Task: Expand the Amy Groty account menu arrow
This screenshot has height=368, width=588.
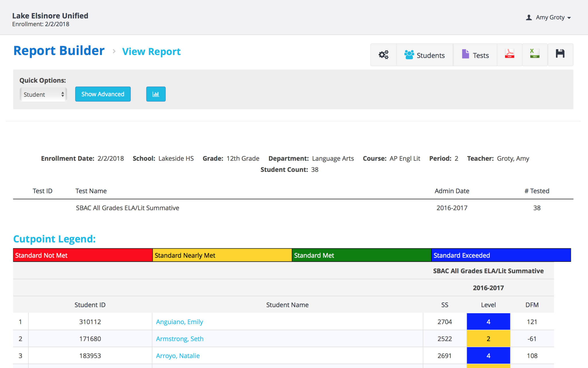Action: [569, 18]
